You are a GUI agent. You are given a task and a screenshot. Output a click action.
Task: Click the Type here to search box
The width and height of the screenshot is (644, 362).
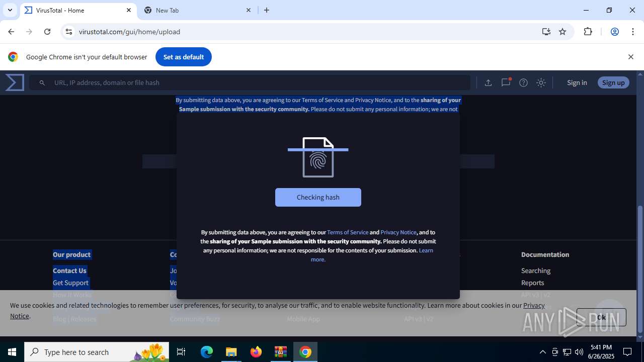[97, 352]
